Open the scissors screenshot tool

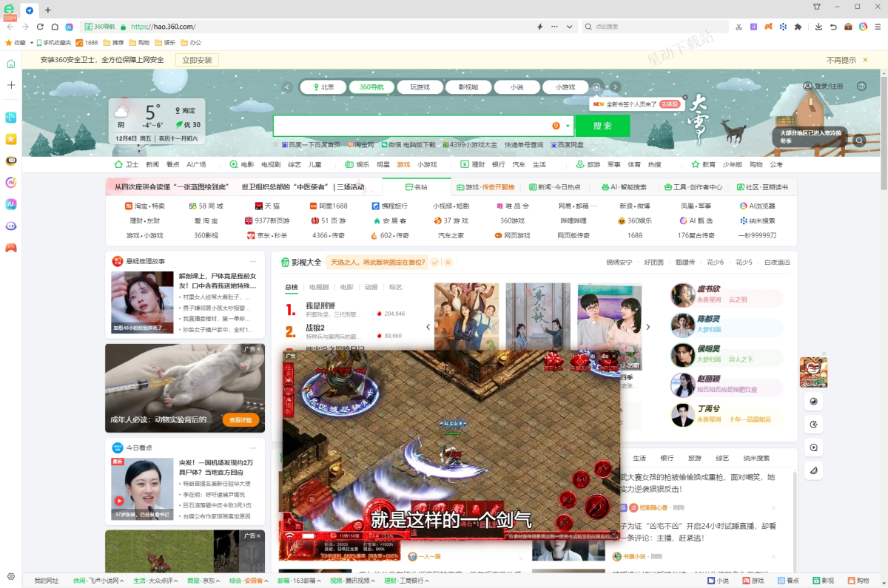[x=739, y=27]
